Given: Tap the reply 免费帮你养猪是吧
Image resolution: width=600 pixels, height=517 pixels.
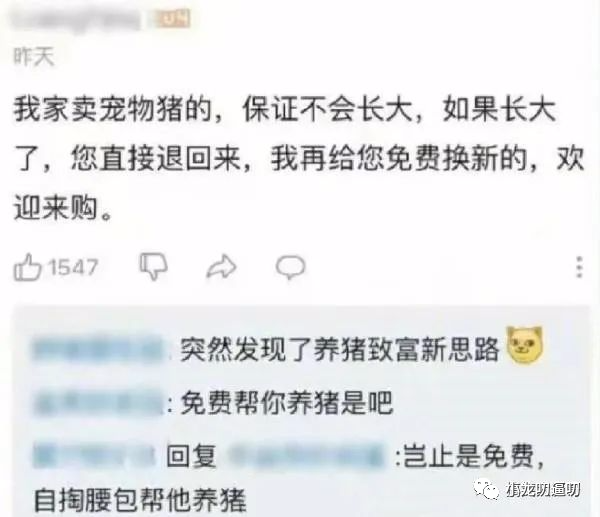Looking at the screenshot, I should click(287, 403).
